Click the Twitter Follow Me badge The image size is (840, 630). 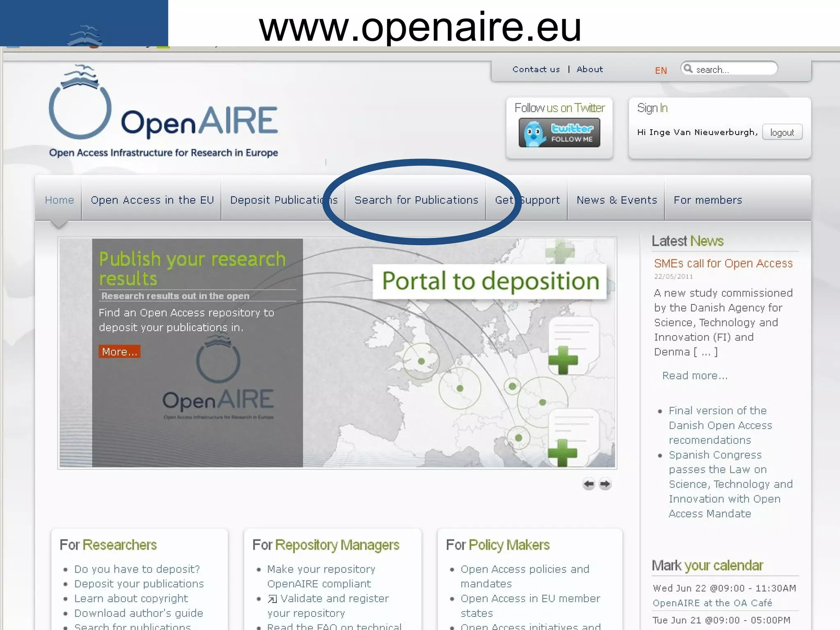(559, 132)
